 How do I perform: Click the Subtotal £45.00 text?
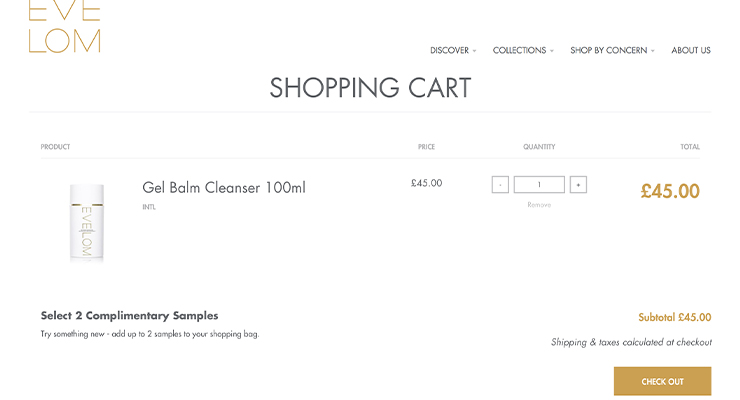click(x=675, y=318)
